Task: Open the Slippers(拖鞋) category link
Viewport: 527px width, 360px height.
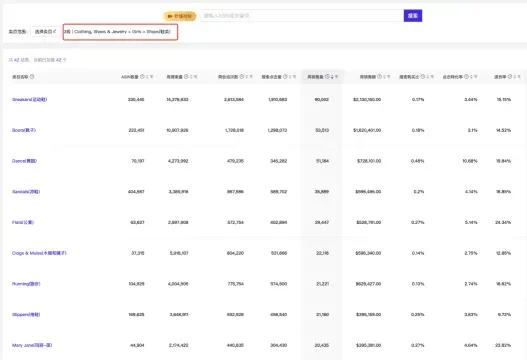Action: click(x=26, y=315)
